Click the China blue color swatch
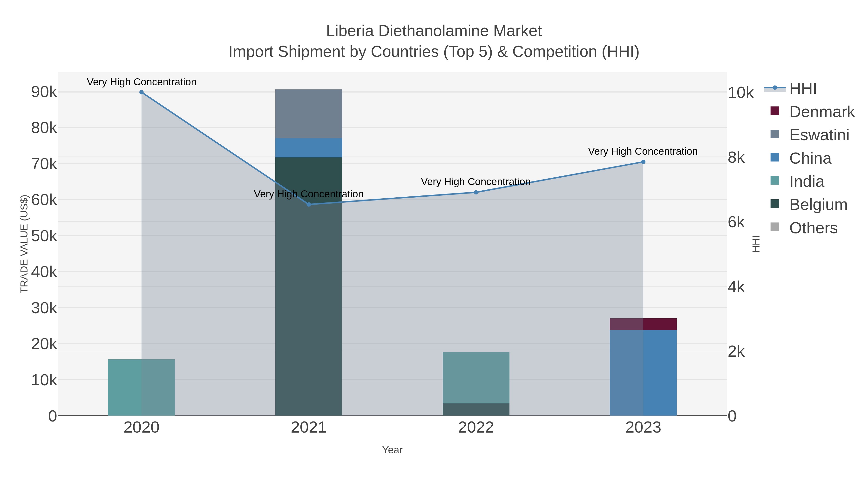Image resolution: width=868 pixels, height=488 pixels. (775, 157)
